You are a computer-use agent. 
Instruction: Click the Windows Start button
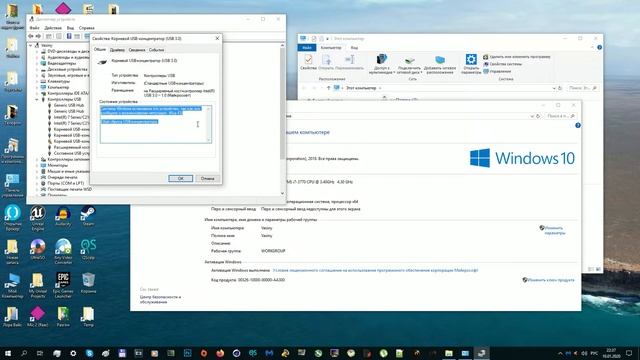[8, 353]
